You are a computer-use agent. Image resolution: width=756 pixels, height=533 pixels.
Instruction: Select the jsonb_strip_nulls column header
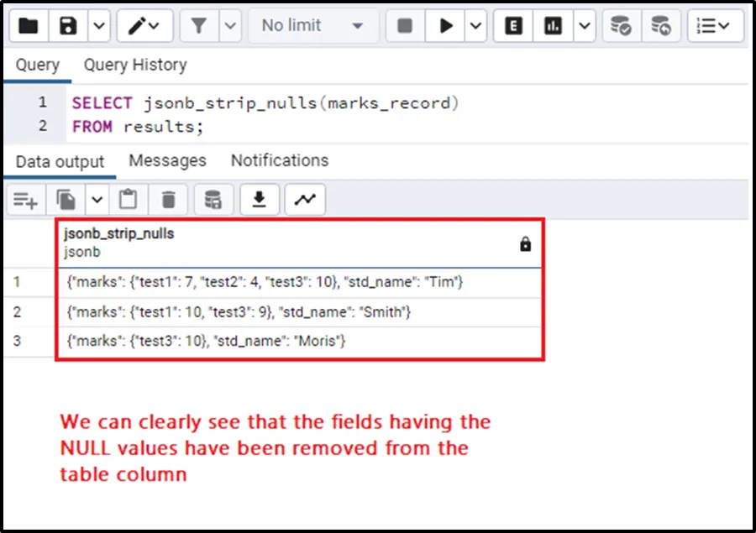coord(119,234)
